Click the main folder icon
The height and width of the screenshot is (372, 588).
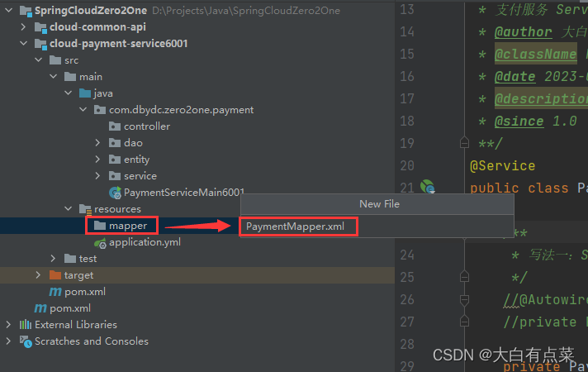pyautogui.click(x=70, y=77)
